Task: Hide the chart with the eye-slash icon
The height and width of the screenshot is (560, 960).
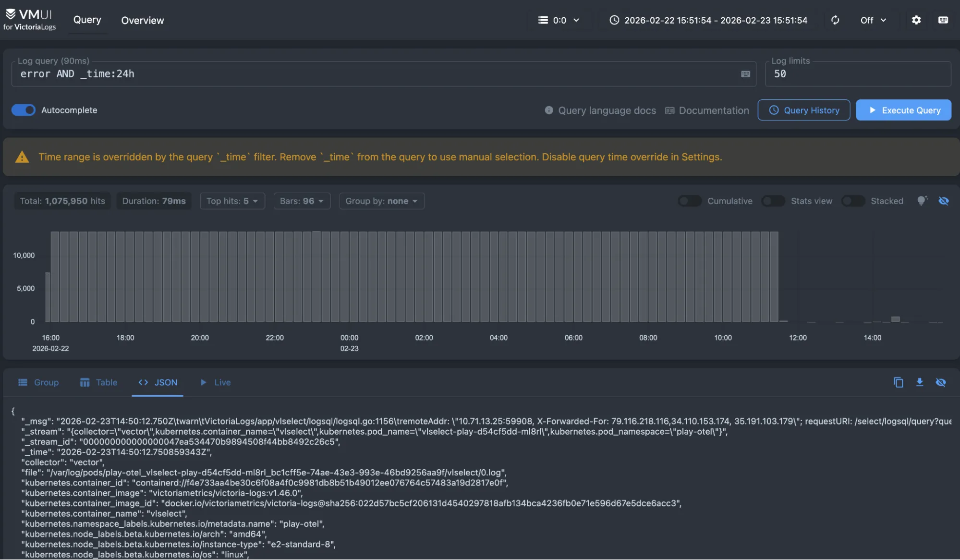Action: pos(943,201)
